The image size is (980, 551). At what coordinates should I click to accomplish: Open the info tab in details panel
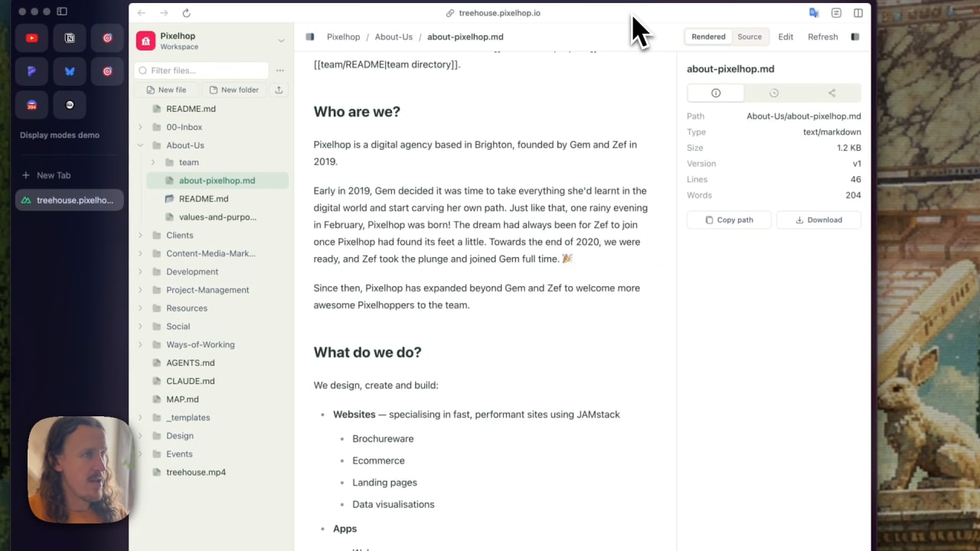[x=716, y=93]
